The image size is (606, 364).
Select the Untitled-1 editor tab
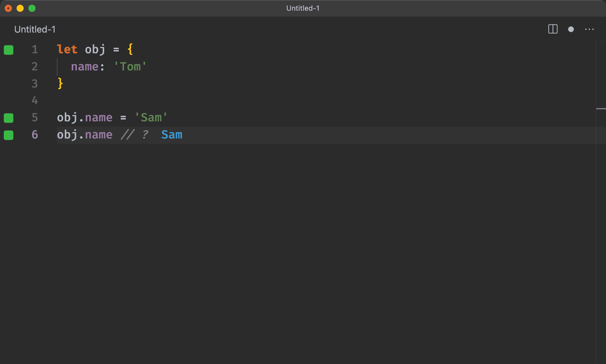tap(35, 29)
